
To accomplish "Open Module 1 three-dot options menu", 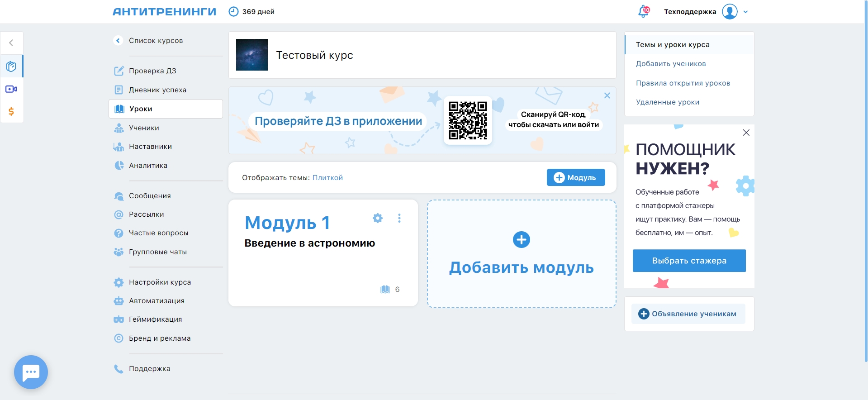I will [399, 218].
